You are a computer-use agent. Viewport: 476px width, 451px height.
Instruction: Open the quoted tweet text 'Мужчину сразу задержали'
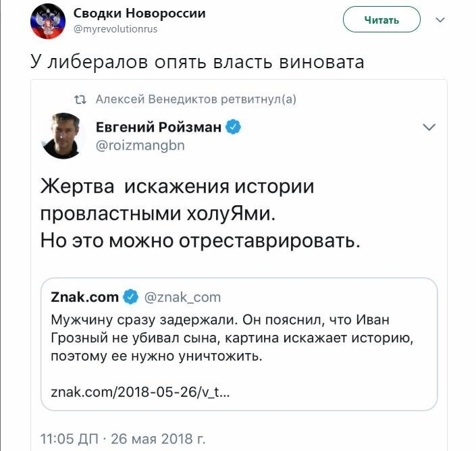[144, 320]
